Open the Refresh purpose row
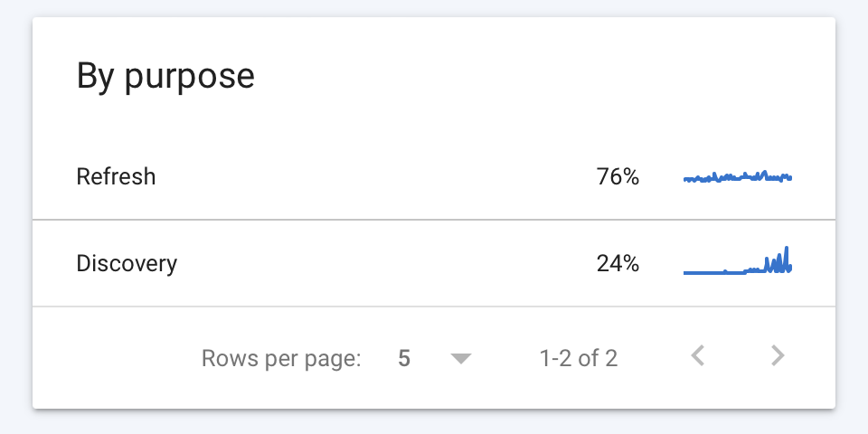Screen dimensions: 868x434 (x=434, y=176)
